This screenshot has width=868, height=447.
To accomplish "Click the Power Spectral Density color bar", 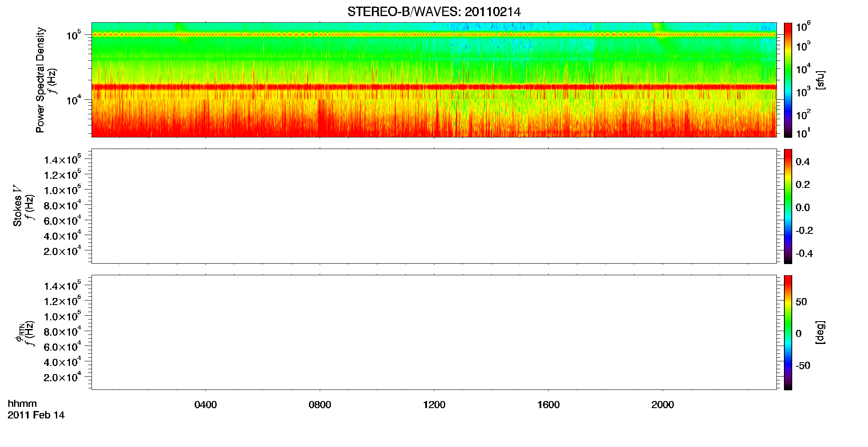I will (x=788, y=80).
